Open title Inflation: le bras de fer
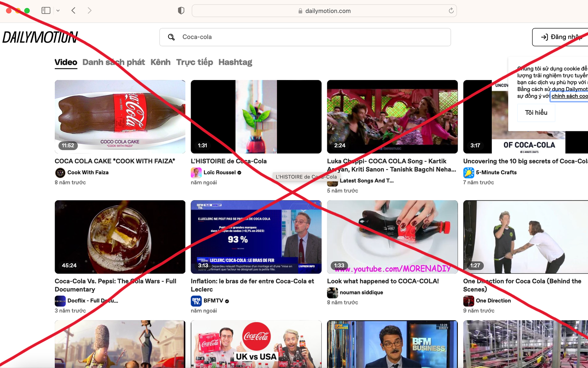This screenshot has width=588, height=368. [x=253, y=285]
